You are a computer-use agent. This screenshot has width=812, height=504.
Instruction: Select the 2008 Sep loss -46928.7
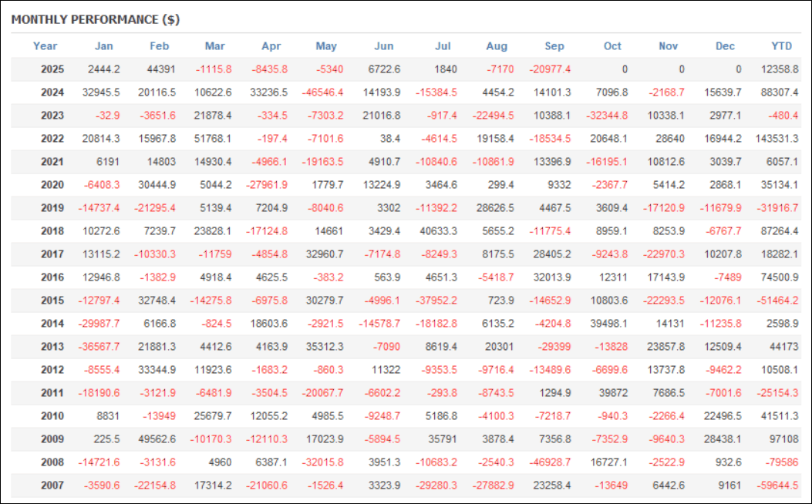tap(551, 462)
